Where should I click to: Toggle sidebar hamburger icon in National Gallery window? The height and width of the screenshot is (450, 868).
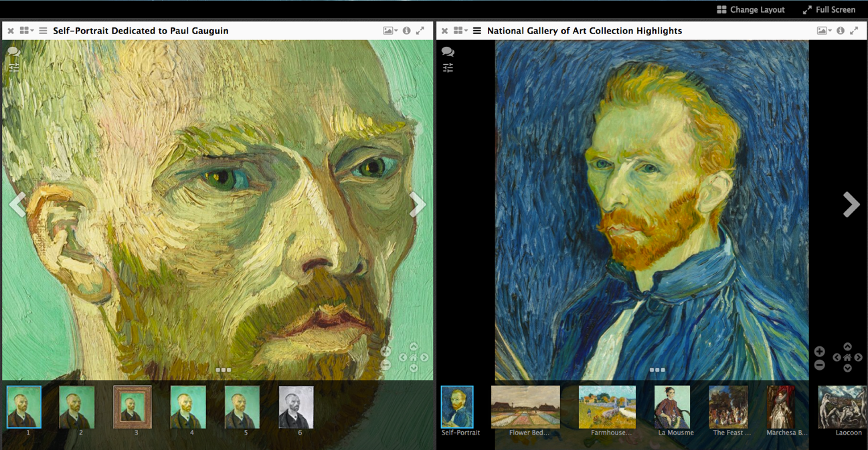click(x=477, y=31)
